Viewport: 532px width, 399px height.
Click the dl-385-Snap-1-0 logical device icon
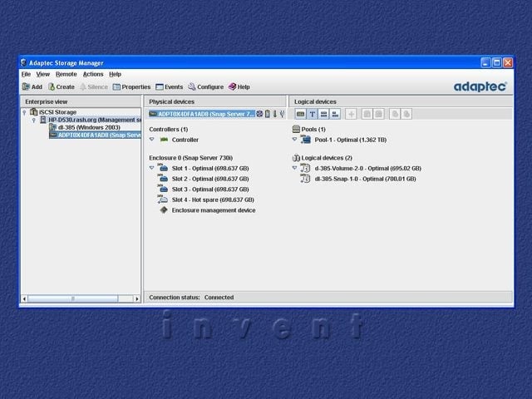click(x=305, y=178)
